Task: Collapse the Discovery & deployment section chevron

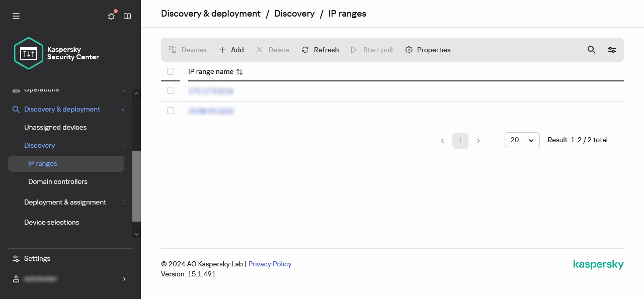Action: point(124,110)
